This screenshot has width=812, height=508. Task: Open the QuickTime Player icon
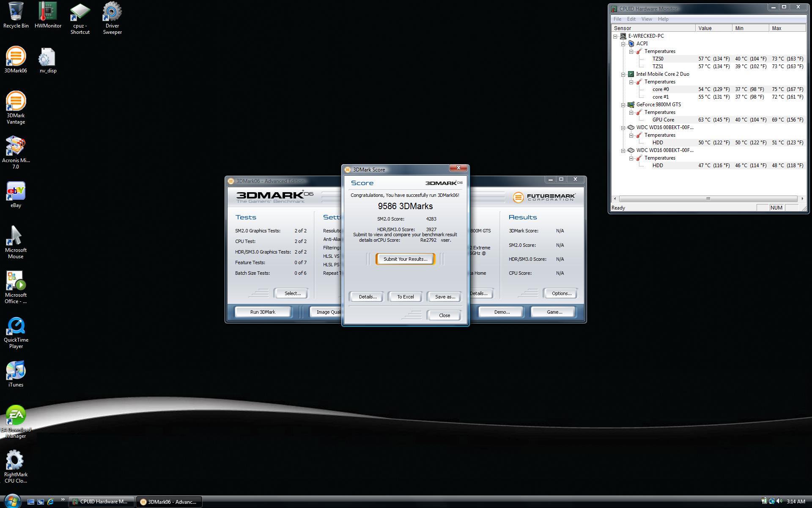[x=16, y=333]
